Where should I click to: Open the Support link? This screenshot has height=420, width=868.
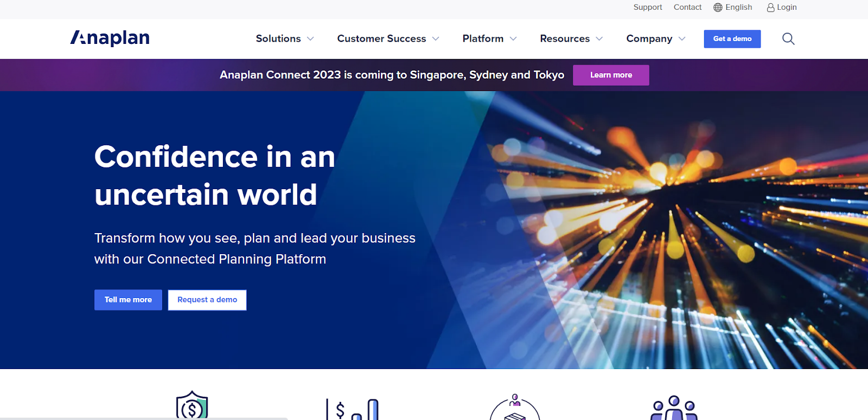click(x=648, y=7)
